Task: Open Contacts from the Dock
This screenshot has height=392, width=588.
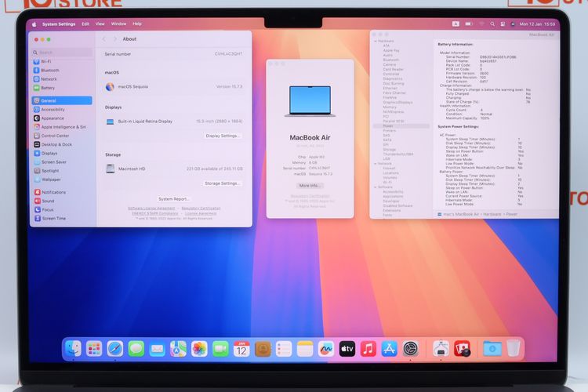Action: coord(263,349)
